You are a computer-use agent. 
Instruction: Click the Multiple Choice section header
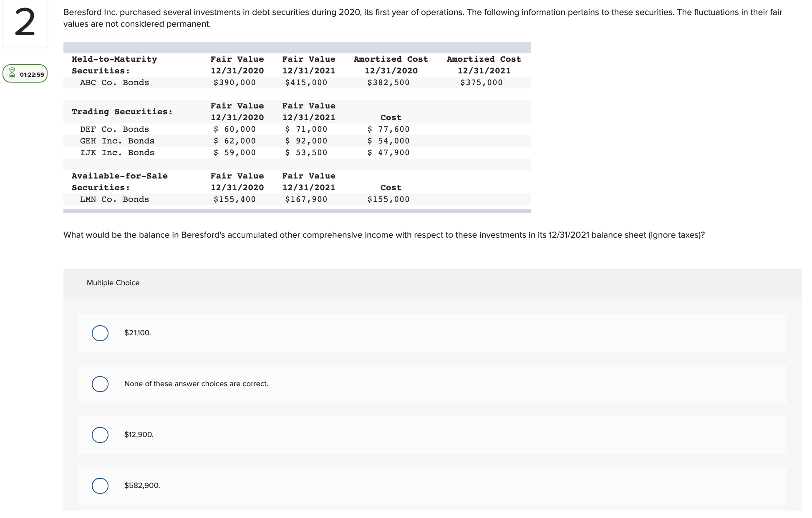(x=113, y=283)
